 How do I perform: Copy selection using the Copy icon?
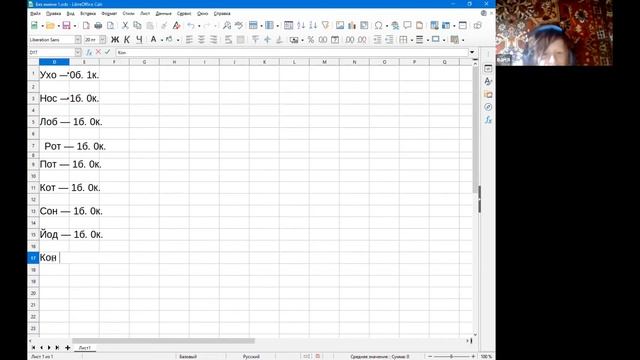(138, 26)
